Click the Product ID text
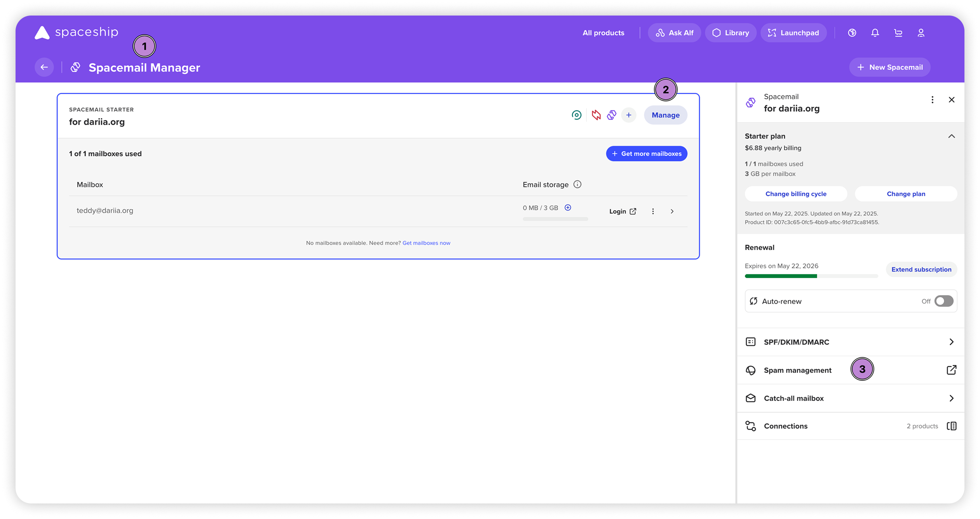 point(811,222)
